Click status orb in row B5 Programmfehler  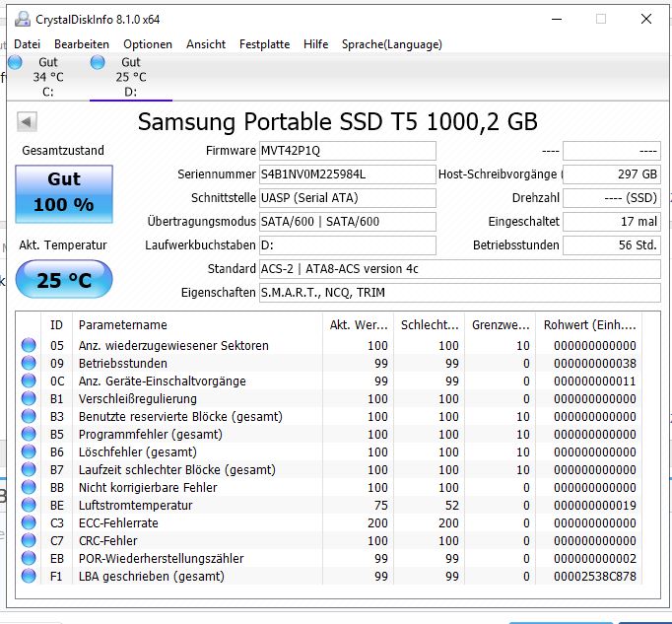[x=29, y=434]
